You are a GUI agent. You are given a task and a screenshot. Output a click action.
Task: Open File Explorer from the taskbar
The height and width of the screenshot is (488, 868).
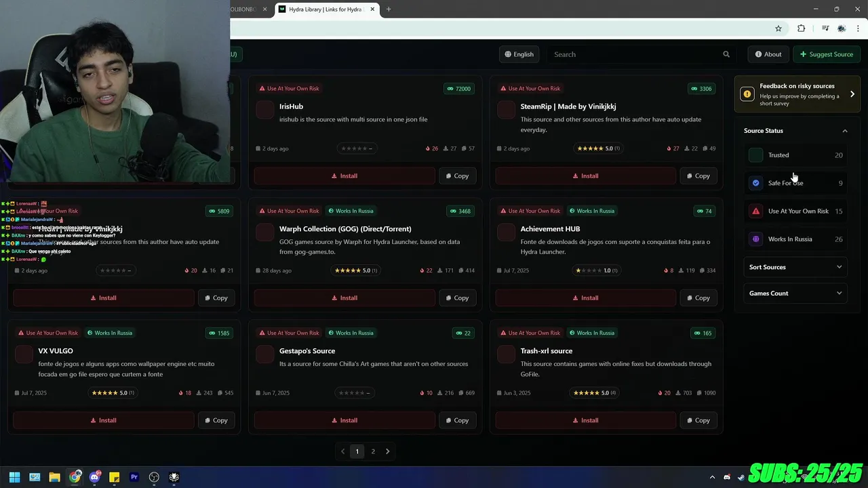pyautogui.click(x=54, y=477)
